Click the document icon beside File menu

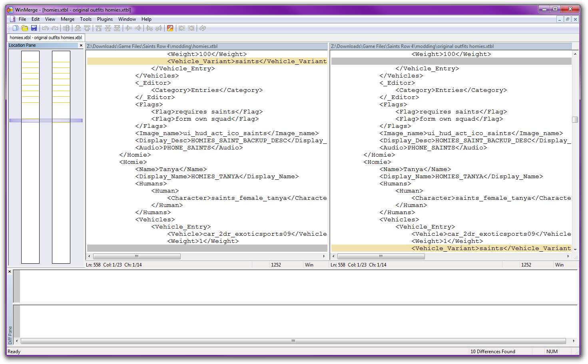click(12, 19)
